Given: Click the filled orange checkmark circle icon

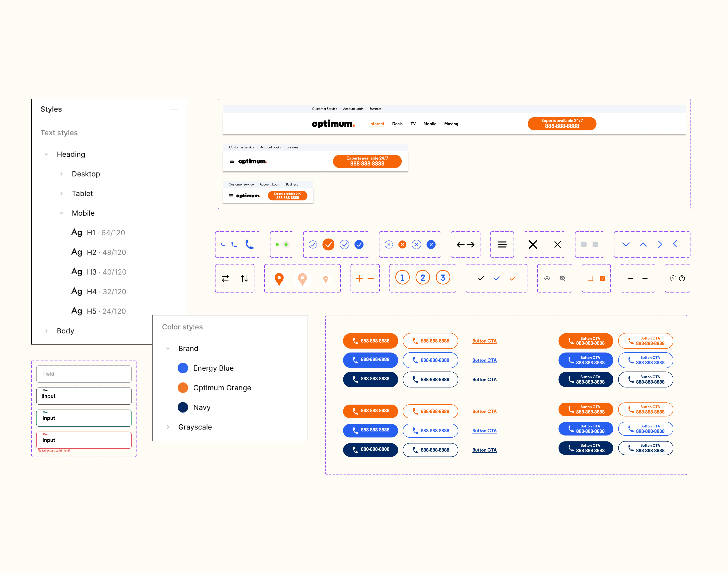Looking at the screenshot, I should 328,244.
